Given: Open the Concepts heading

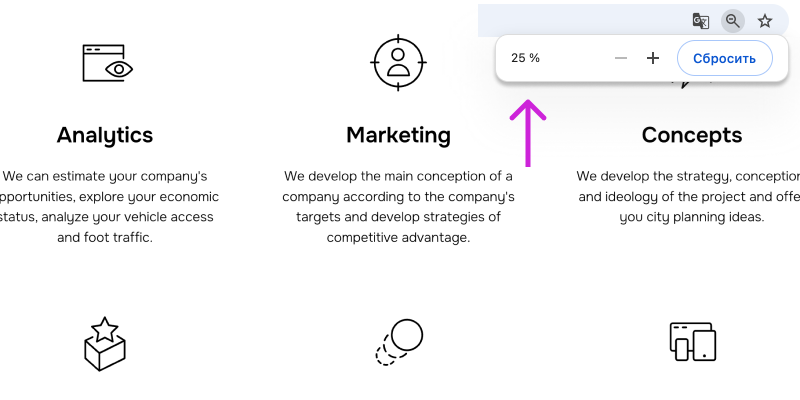Looking at the screenshot, I should pos(692,135).
